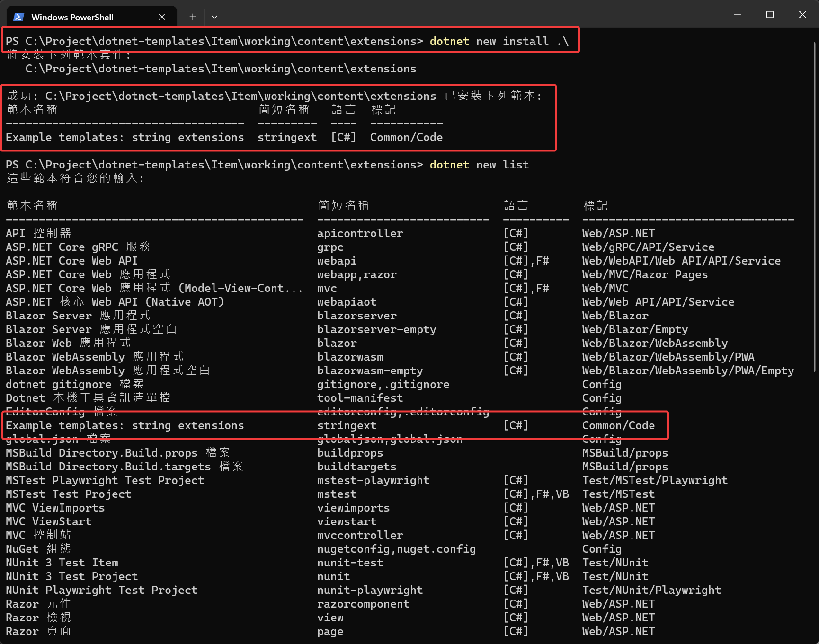Click 'NUnit 3 Test Item' template name
819x644 pixels.
[62, 563]
